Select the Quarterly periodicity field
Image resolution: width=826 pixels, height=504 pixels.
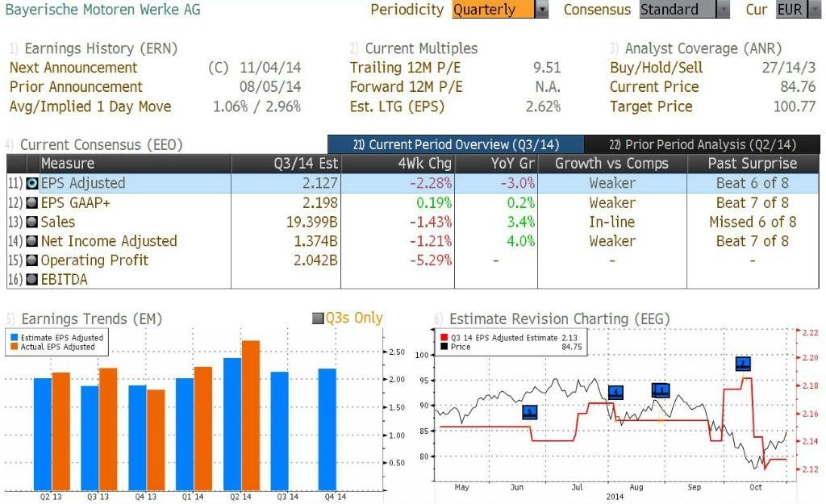(493, 10)
